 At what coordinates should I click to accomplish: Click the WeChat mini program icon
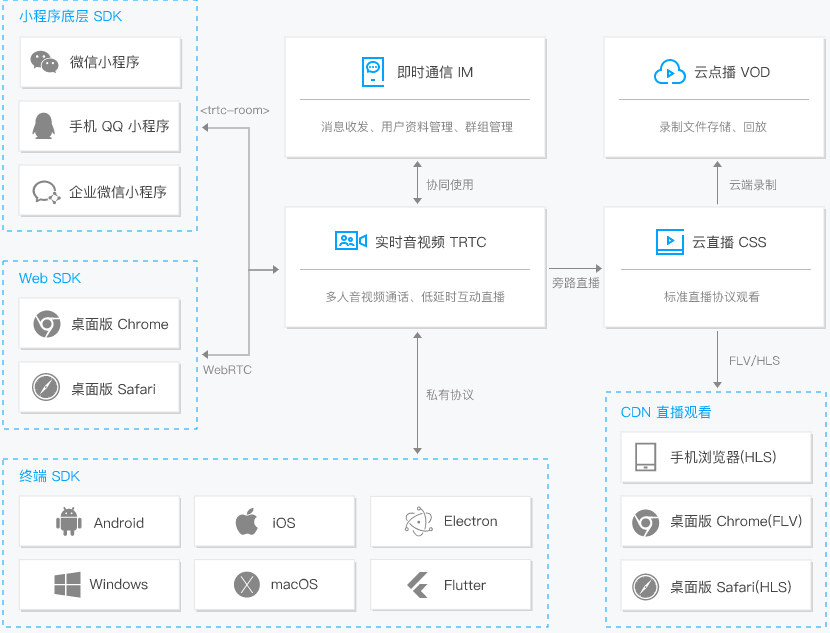pyautogui.click(x=44, y=62)
